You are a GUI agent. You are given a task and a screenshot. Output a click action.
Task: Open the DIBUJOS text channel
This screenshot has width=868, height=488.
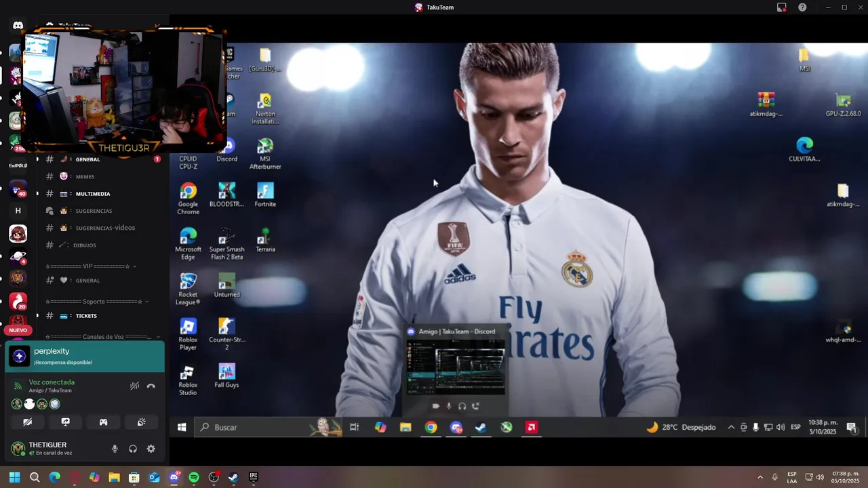tap(102, 245)
